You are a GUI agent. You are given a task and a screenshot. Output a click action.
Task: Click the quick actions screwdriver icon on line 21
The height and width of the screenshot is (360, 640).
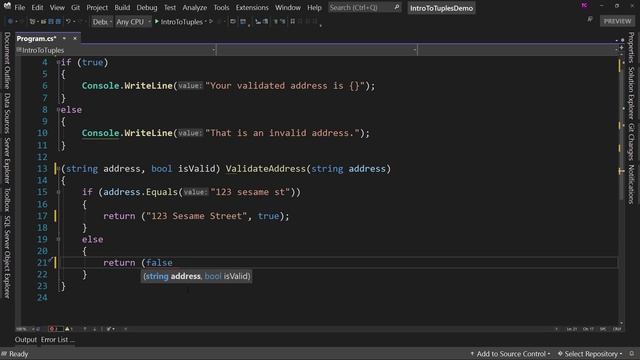[x=51, y=260]
